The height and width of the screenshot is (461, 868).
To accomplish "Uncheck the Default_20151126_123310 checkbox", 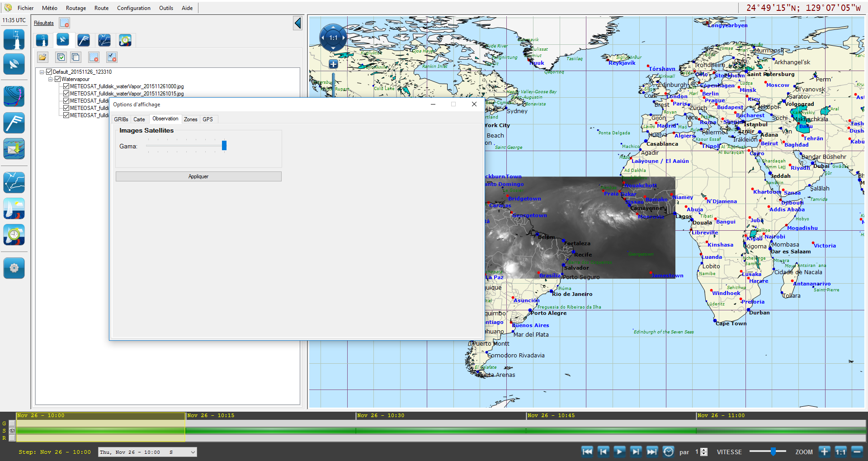I will pyautogui.click(x=49, y=72).
